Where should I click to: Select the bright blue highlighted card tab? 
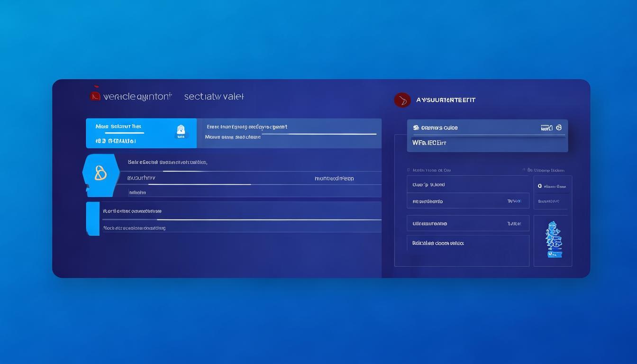pos(141,133)
